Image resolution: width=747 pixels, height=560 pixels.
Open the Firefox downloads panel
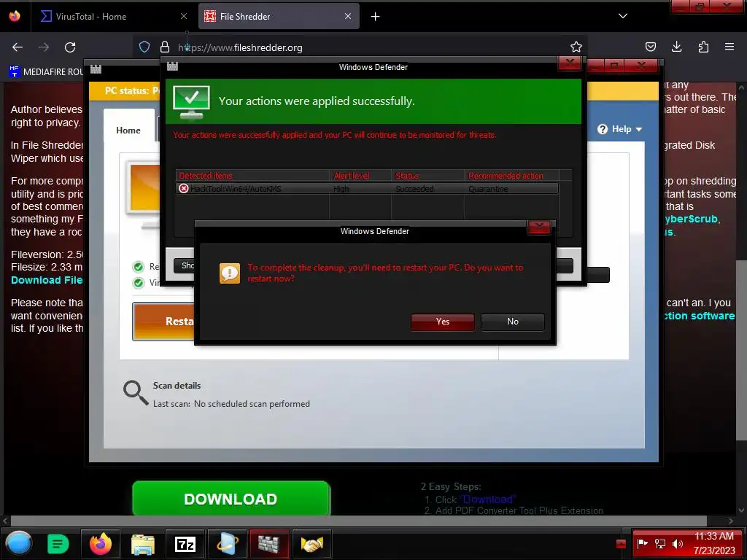tap(676, 47)
